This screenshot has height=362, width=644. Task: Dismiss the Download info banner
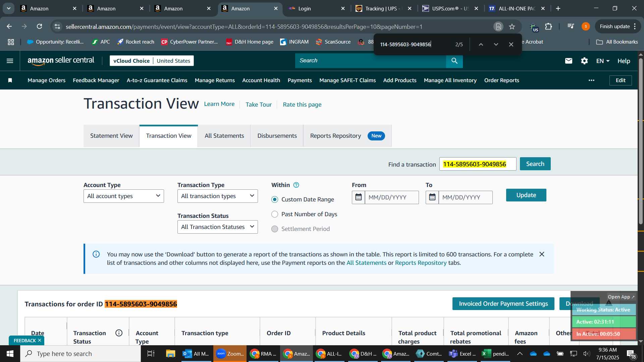coord(542,254)
